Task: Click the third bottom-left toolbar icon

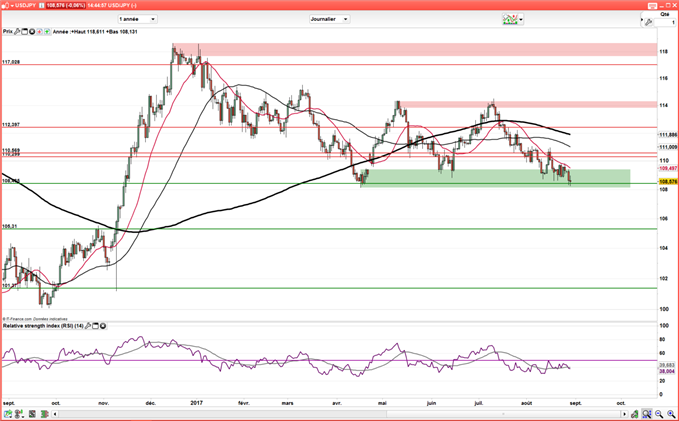Action: tap(32, 414)
